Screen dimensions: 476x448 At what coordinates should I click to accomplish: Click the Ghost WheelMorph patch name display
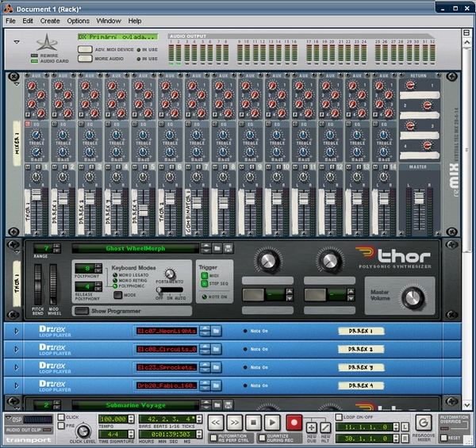click(136, 248)
